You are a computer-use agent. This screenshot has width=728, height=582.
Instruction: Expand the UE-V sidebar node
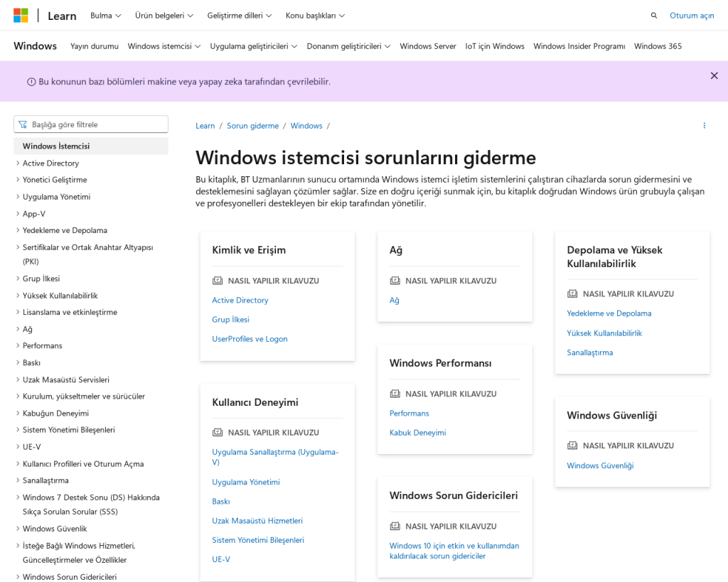click(x=18, y=446)
